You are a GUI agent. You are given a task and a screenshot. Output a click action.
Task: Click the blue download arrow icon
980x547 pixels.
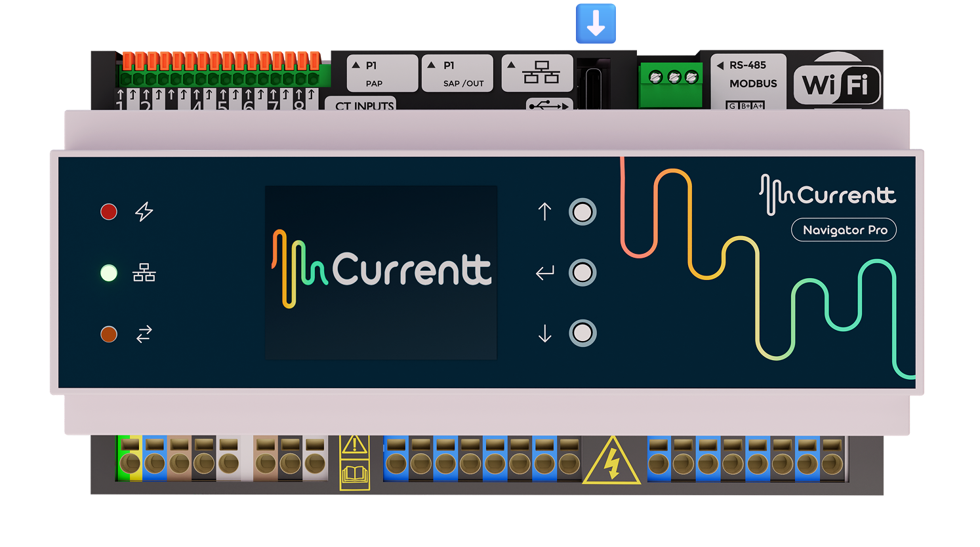pyautogui.click(x=596, y=24)
